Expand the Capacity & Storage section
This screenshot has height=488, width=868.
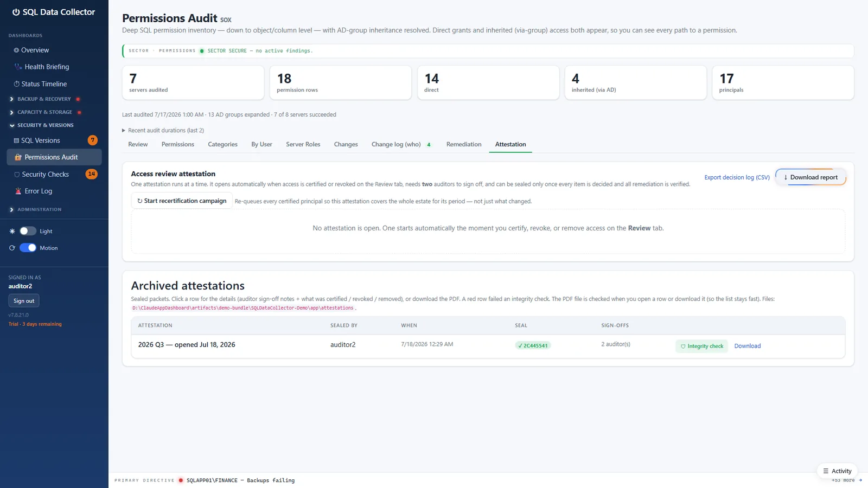pos(45,112)
